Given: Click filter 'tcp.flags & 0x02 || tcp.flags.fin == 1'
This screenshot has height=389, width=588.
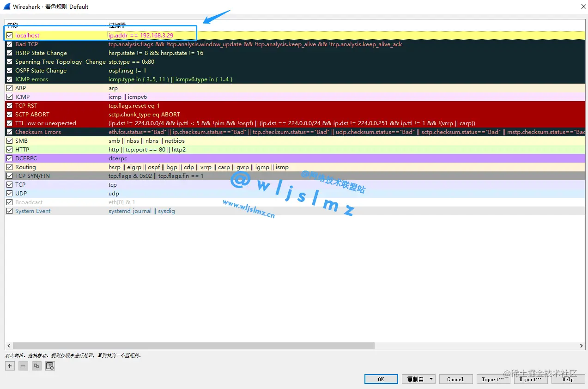Looking at the screenshot, I should [156, 176].
